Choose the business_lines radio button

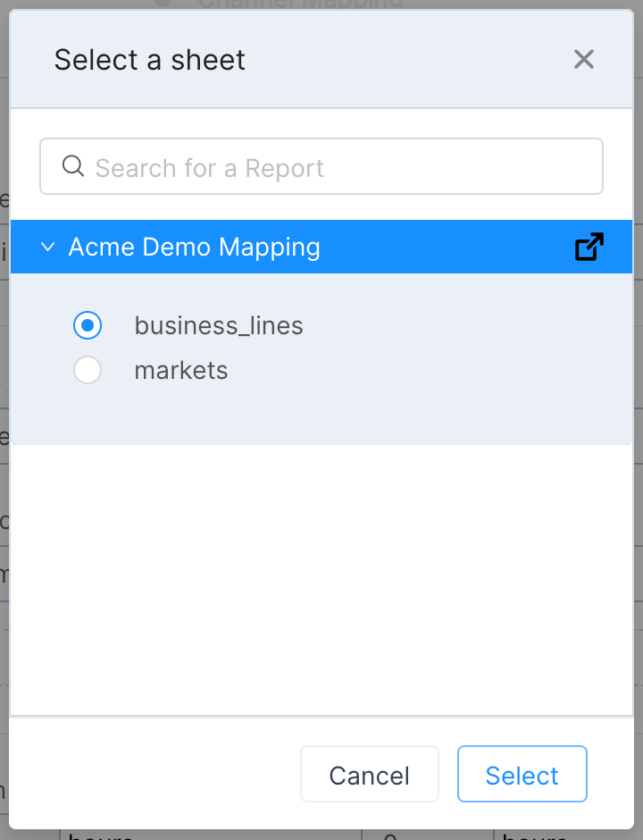coord(88,325)
